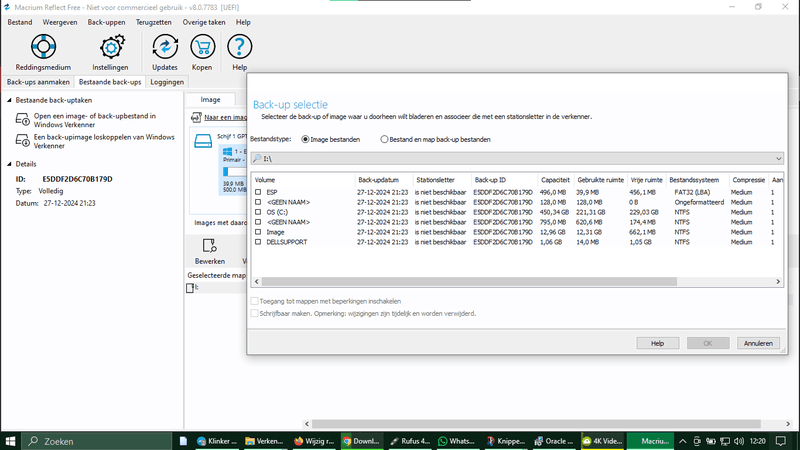This screenshot has width=800, height=450.
Task: Open the I:\ path dropdown arrow
Action: pos(779,159)
